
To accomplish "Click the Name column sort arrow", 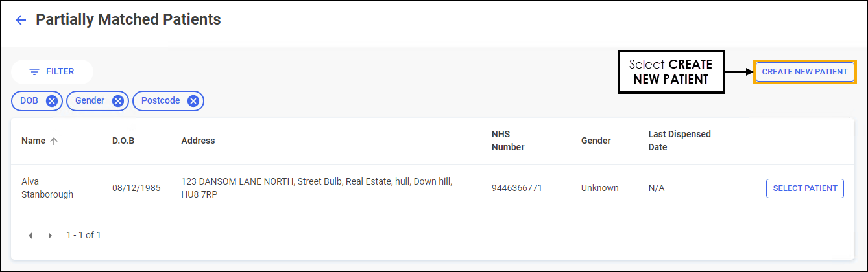I will [x=54, y=141].
